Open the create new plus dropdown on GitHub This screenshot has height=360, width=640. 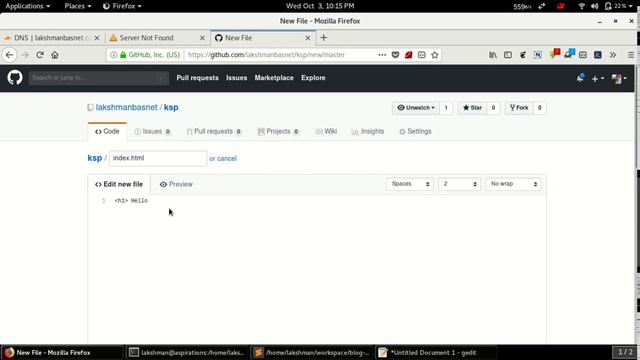(x=598, y=78)
